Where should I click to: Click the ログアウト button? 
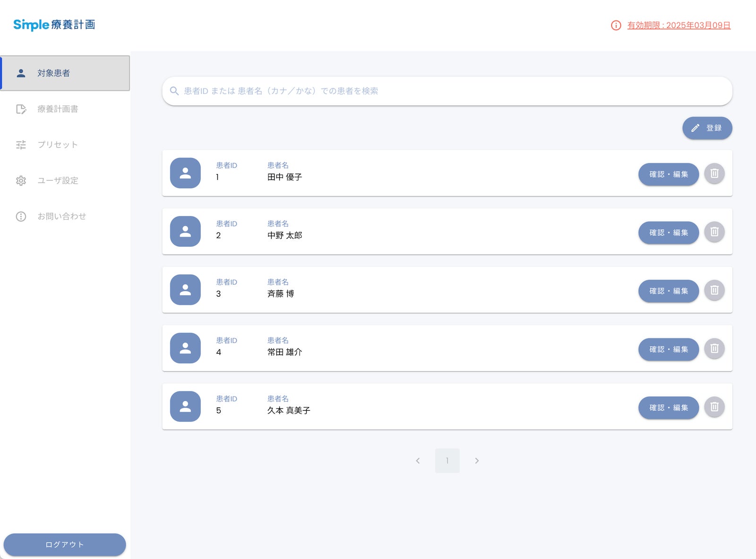point(65,544)
